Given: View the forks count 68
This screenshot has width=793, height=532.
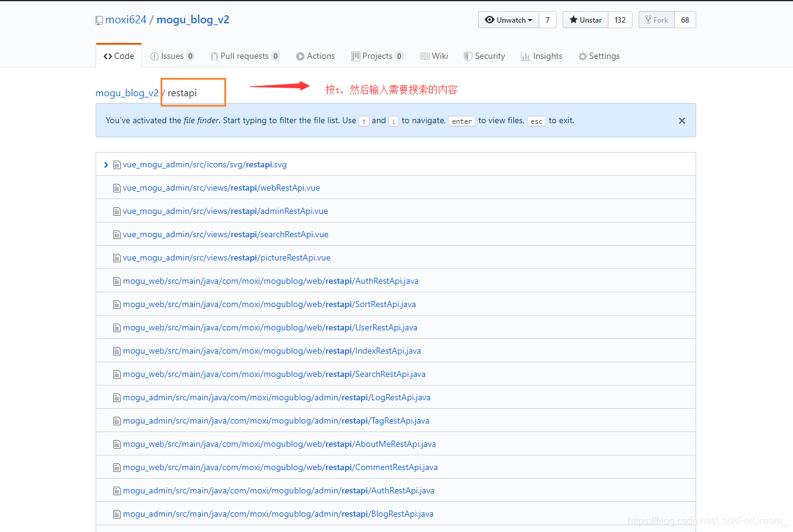Looking at the screenshot, I should [x=685, y=20].
